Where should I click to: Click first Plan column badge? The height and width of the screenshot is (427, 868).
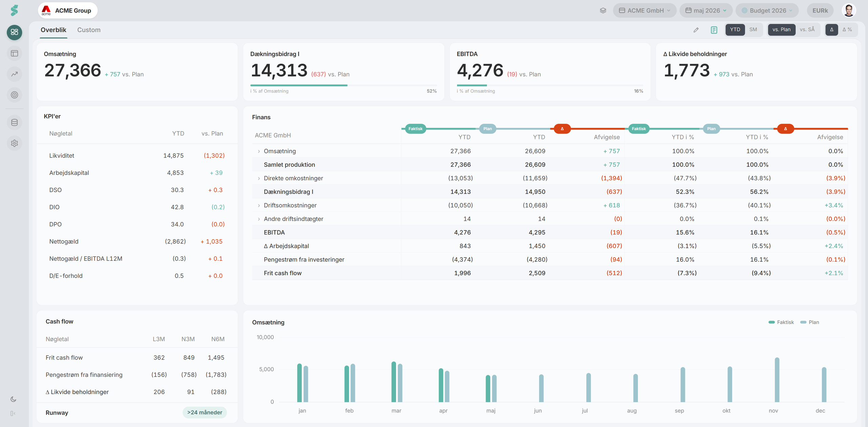pos(488,129)
